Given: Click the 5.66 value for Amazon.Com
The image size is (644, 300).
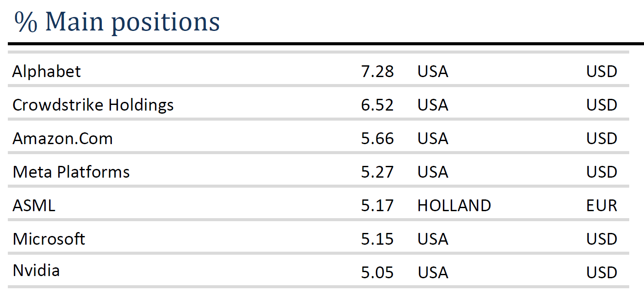Looking at the screenshot, I should coord(377,138).
